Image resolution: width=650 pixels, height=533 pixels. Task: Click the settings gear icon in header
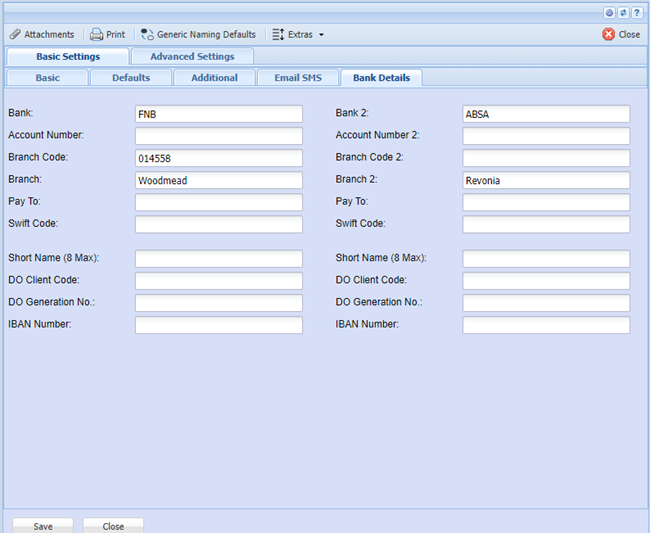click(610, 13)
